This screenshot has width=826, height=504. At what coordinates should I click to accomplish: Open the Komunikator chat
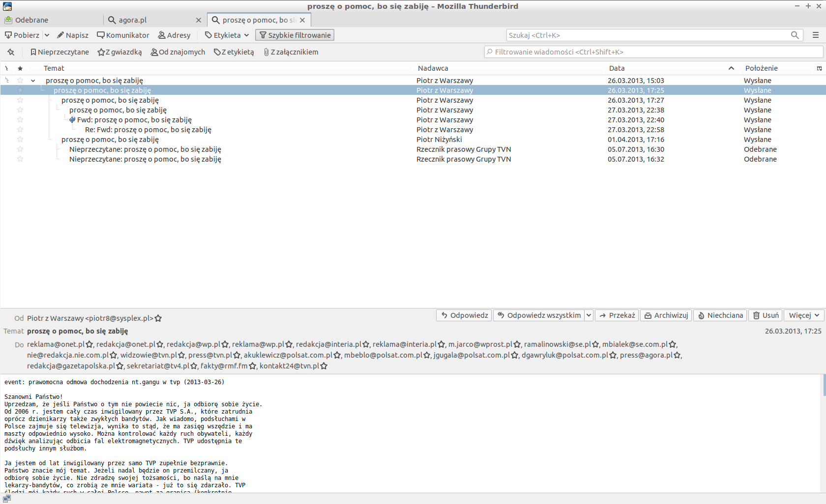pyautogui.click(x=123, y=35)
